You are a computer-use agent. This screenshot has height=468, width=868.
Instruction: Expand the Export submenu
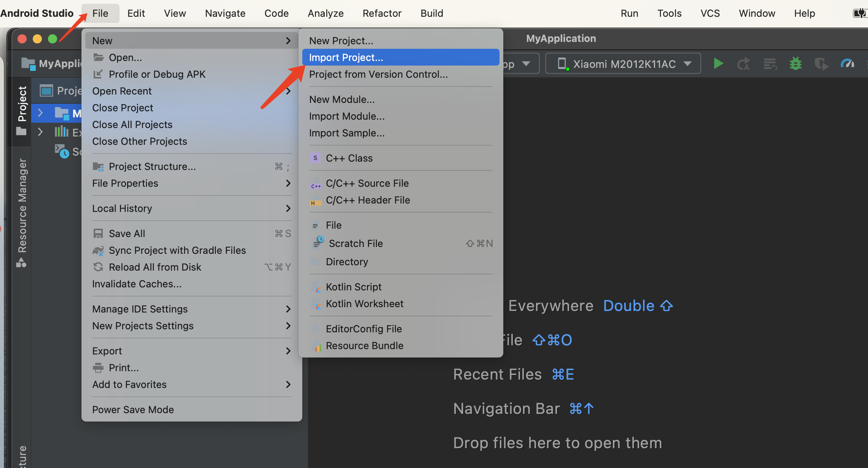(x=288, y=351)
